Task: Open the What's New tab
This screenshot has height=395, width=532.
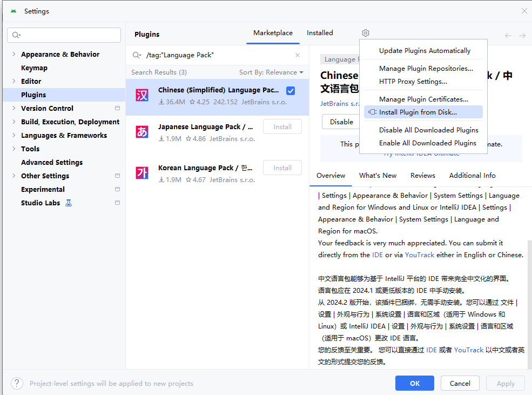Action: (x=378, y=175)
